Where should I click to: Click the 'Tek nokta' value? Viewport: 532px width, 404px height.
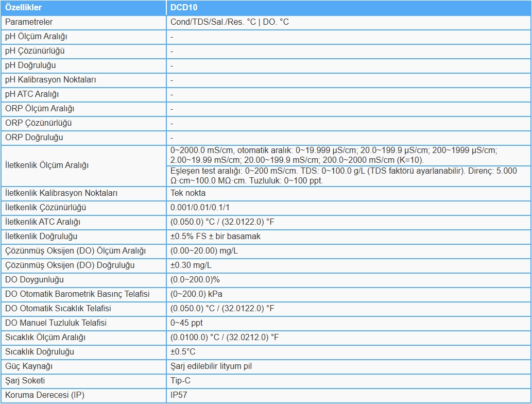coord(187,193)
